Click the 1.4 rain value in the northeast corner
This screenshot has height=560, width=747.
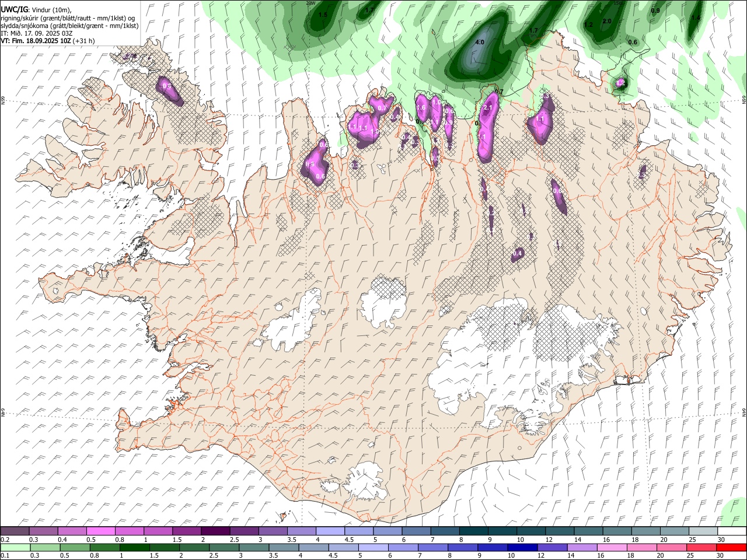[695, 17]
